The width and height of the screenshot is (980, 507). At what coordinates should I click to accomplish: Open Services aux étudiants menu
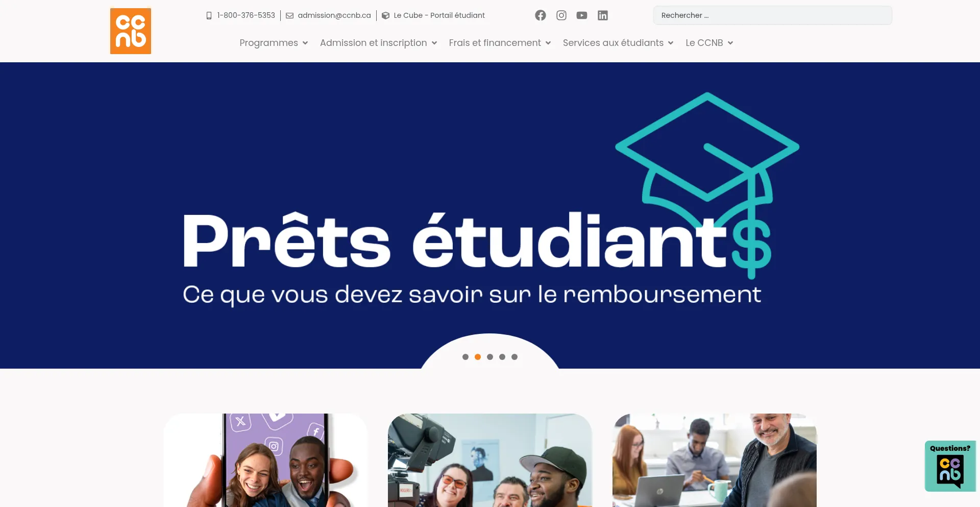[x=618, y=43]
